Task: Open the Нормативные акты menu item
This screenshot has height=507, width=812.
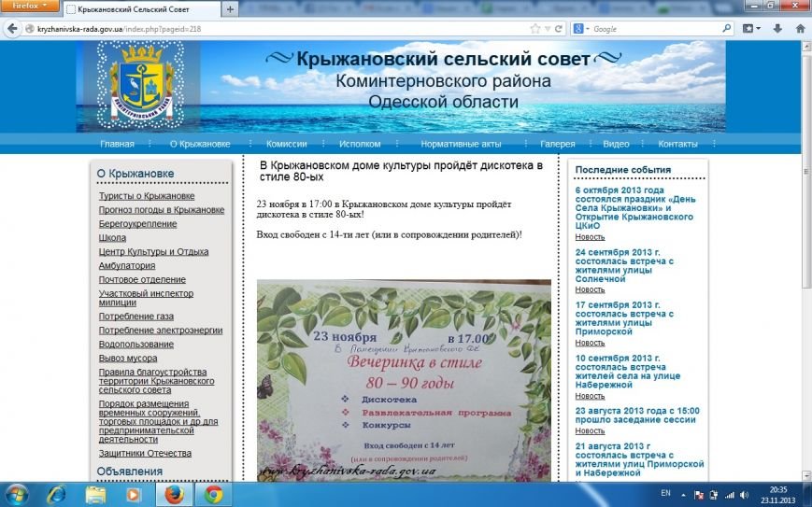Action: [x=461, y=144]
